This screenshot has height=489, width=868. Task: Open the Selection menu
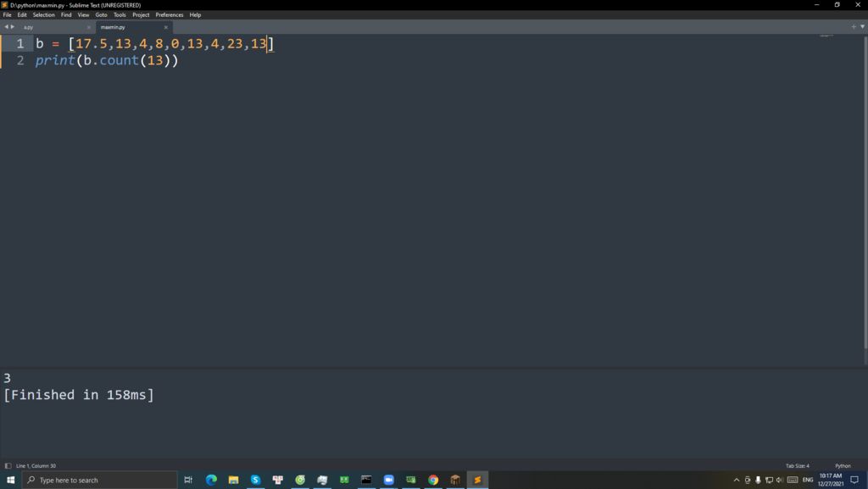coord(44,15)
